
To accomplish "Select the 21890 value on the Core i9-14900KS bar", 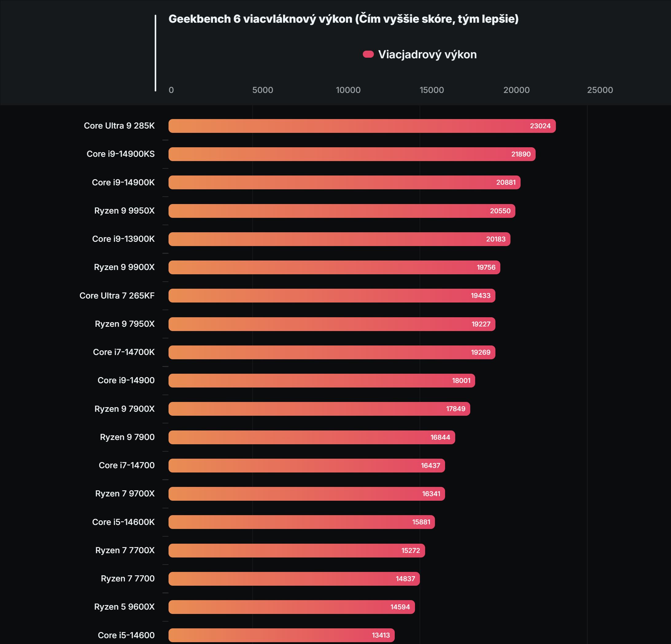I will tap(521, 154).
